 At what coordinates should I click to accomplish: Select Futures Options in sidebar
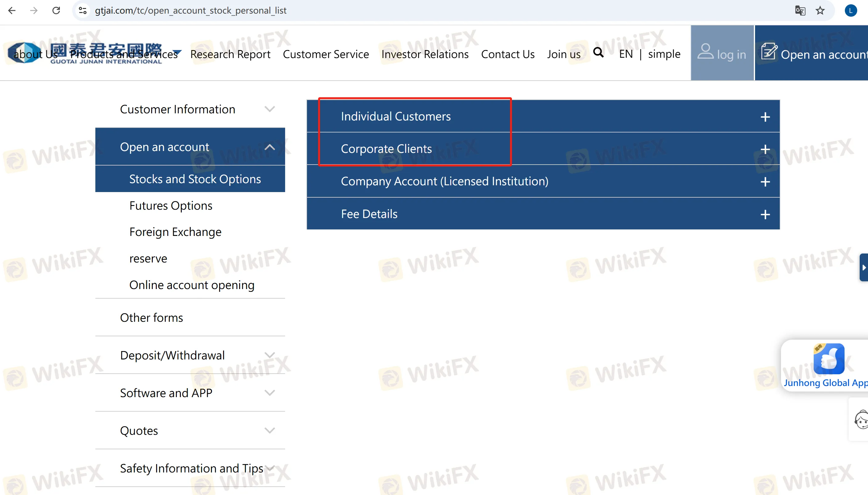tap(171, 206)
